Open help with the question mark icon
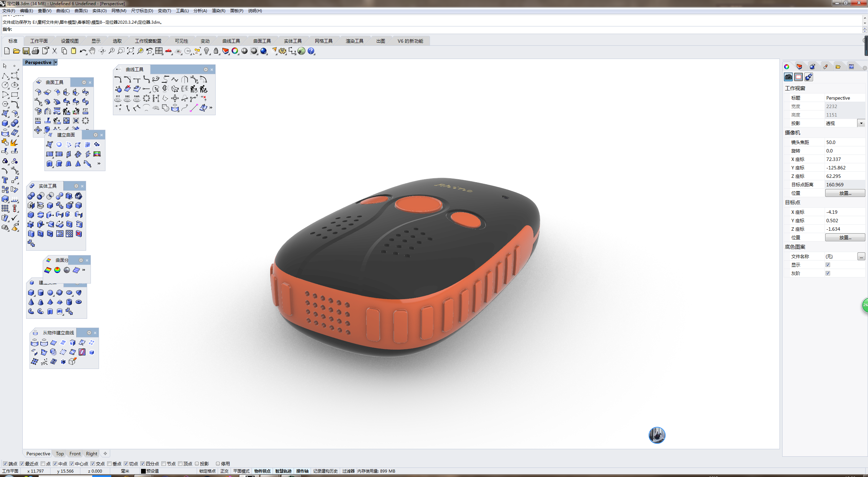 tap(311, 51)
